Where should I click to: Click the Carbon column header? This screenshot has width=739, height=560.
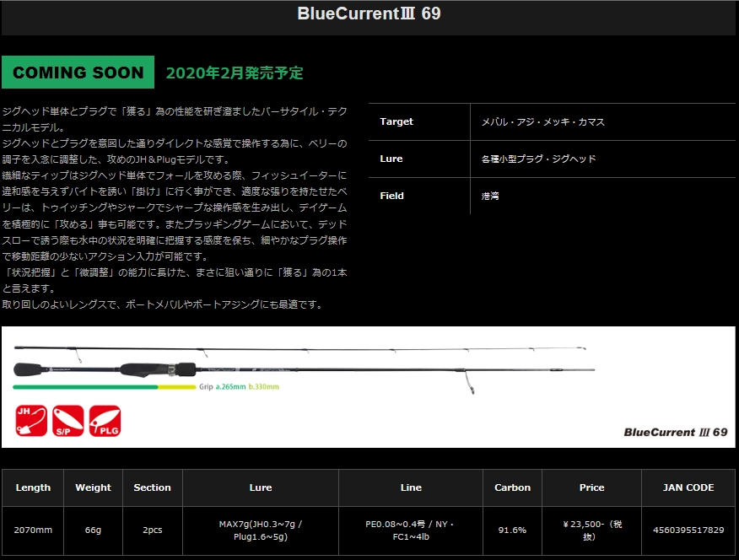(x=512, y=487)
